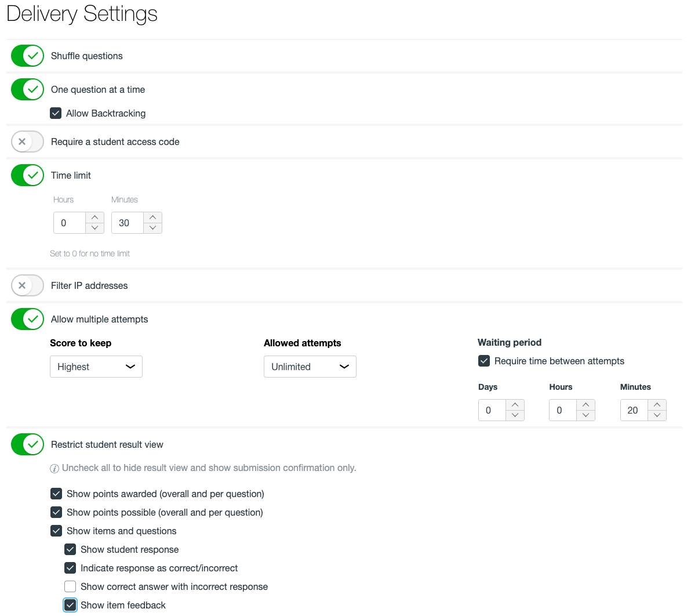Click the 'Set to 0 for no time limit' hint

click(90, 253)
